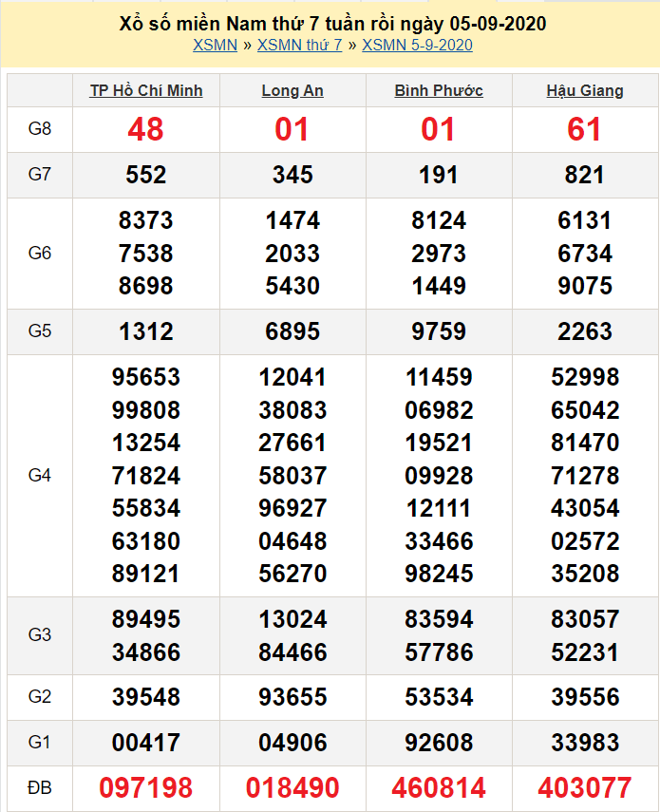The height and width of the screenshot is (812, 660).
Task: Select the Bình Phước column header link
Action: click(439, 90)
